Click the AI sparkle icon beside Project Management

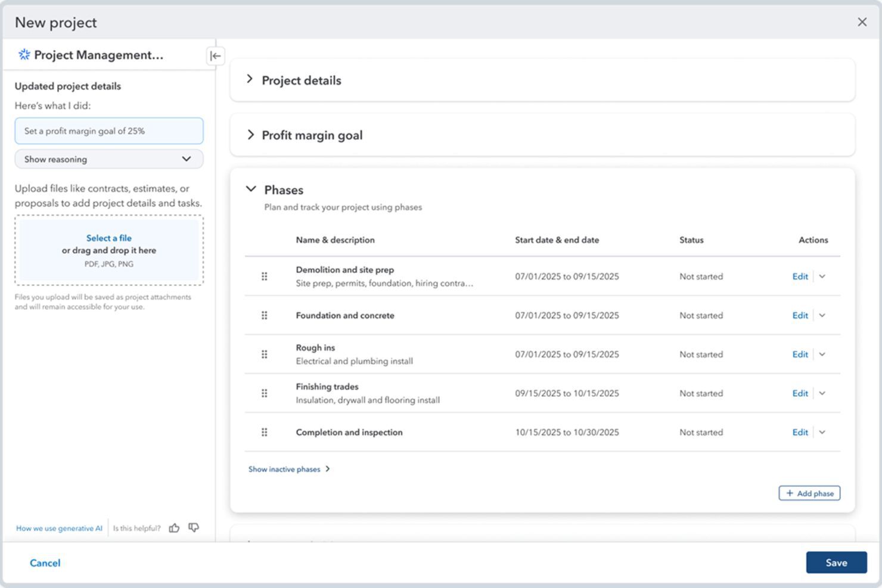(x=24, y=54)
